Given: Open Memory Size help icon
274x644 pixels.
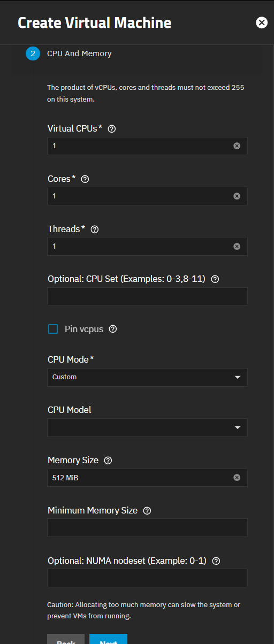Looking at the screenshot, I should coord(108,461).
